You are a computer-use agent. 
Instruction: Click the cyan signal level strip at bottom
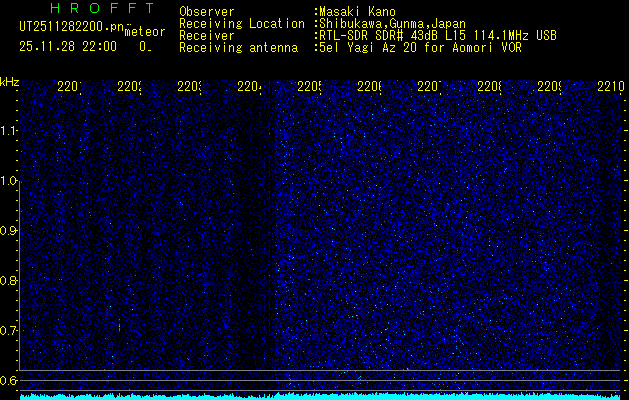321,396
